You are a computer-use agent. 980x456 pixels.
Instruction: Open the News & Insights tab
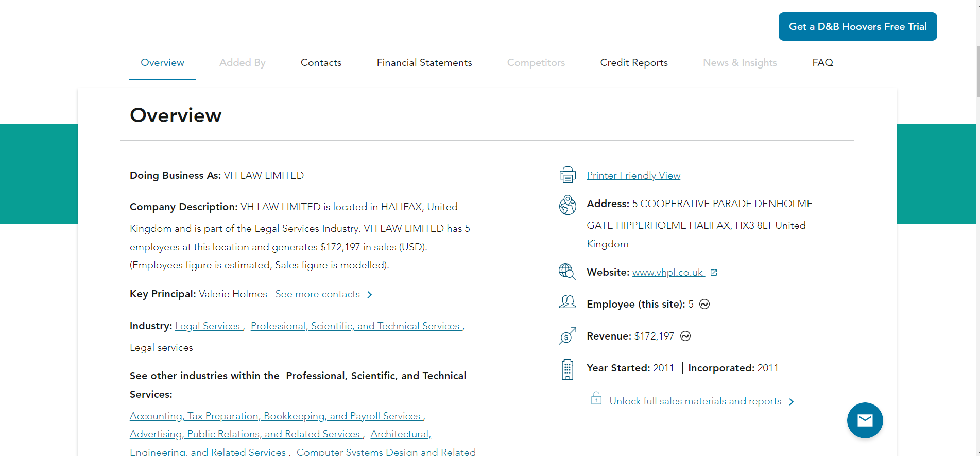coord(740,63)
